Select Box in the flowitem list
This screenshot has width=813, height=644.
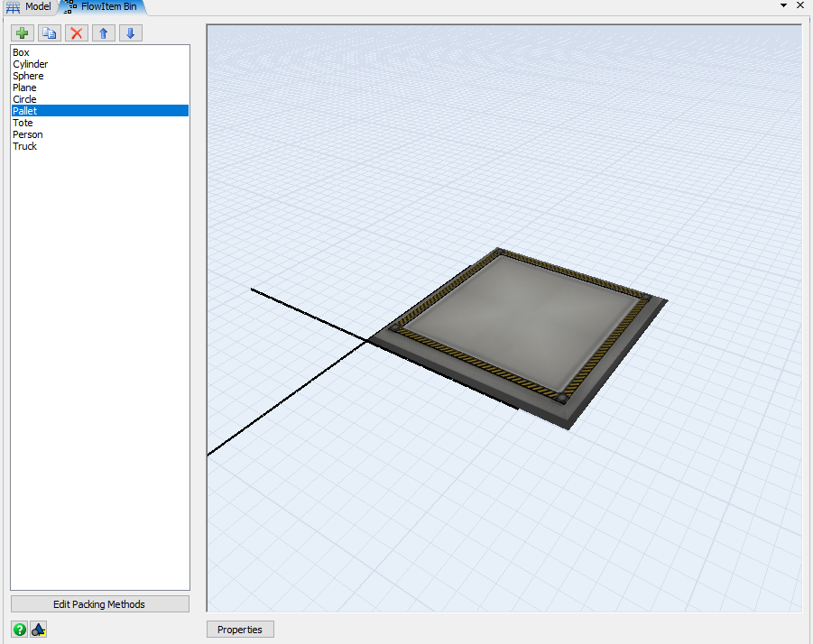pyautogui.click(x=21, y=53)
